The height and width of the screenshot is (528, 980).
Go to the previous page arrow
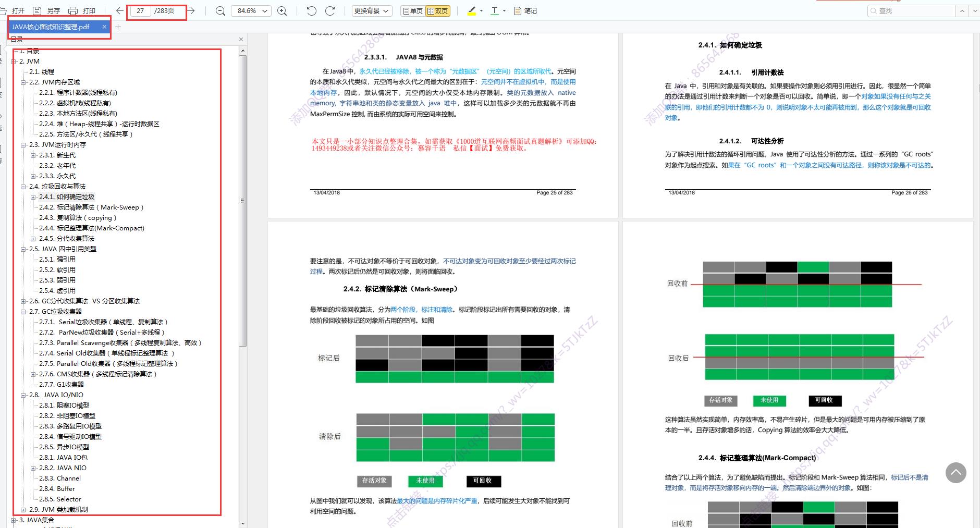(120, 10)
